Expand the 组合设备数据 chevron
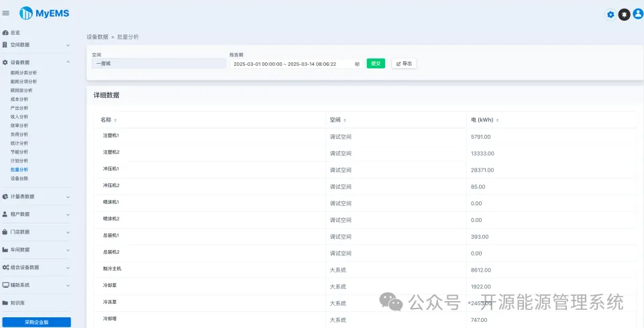The image size is (644, 328). click(x=68, y=268)
